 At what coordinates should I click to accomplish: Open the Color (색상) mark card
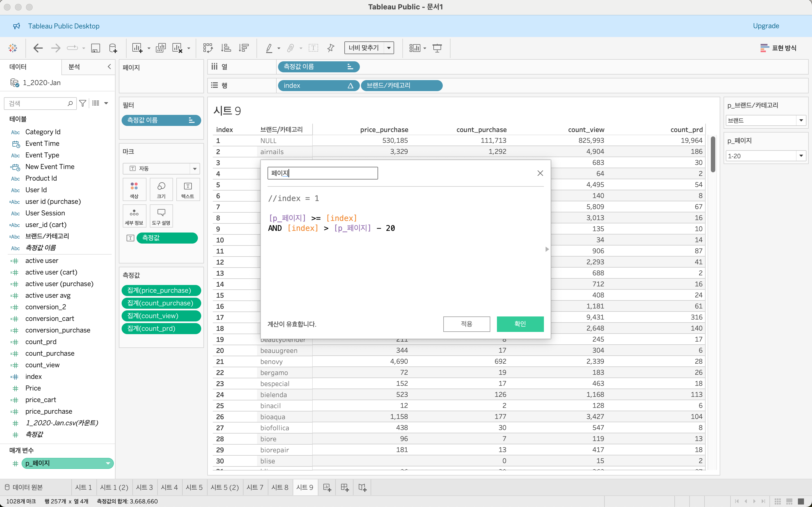[x=134, y=189]
